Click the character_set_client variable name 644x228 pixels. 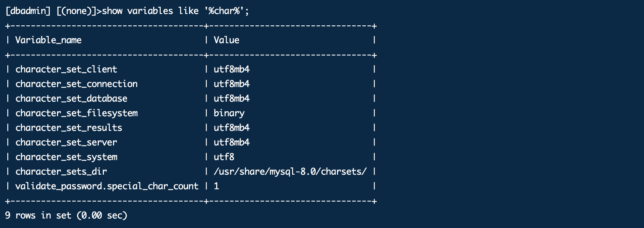(66, 69)
